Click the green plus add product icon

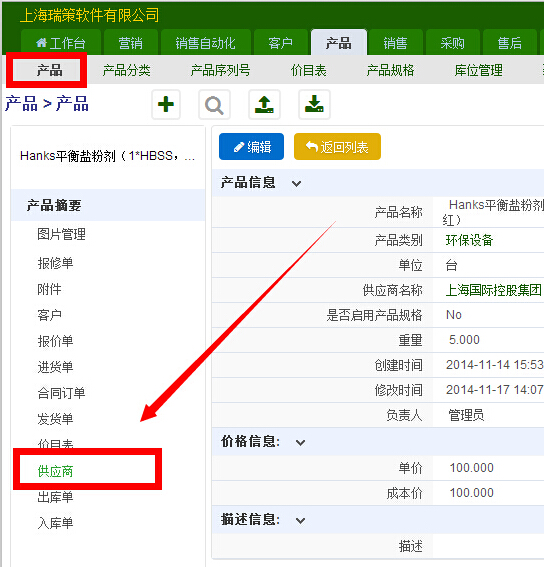click(x=166, y=105)
